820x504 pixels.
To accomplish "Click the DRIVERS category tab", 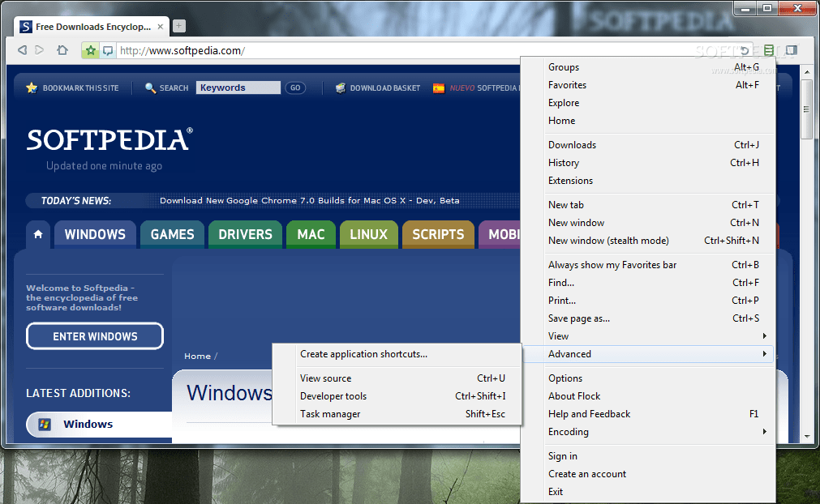I will [245, 234].
